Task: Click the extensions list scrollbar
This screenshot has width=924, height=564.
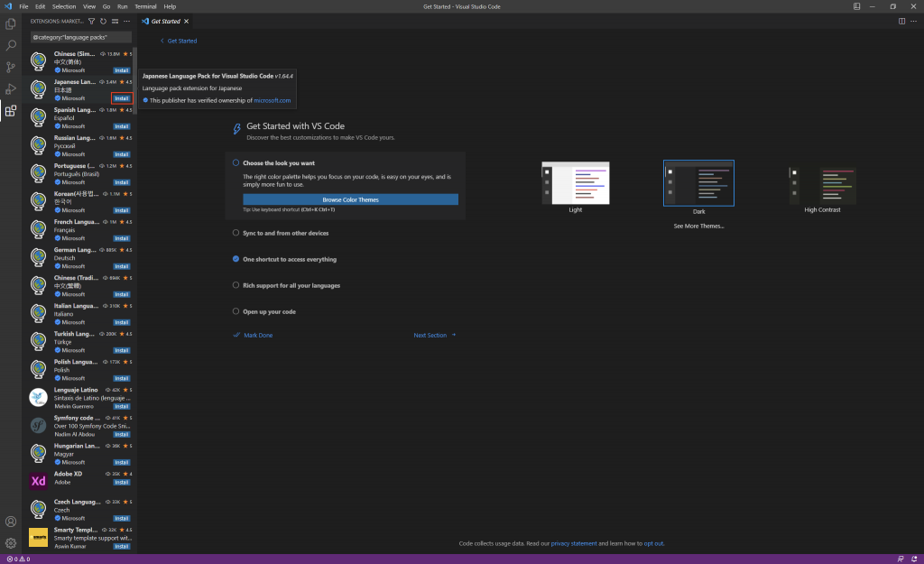Action: [x=135, y=80]
